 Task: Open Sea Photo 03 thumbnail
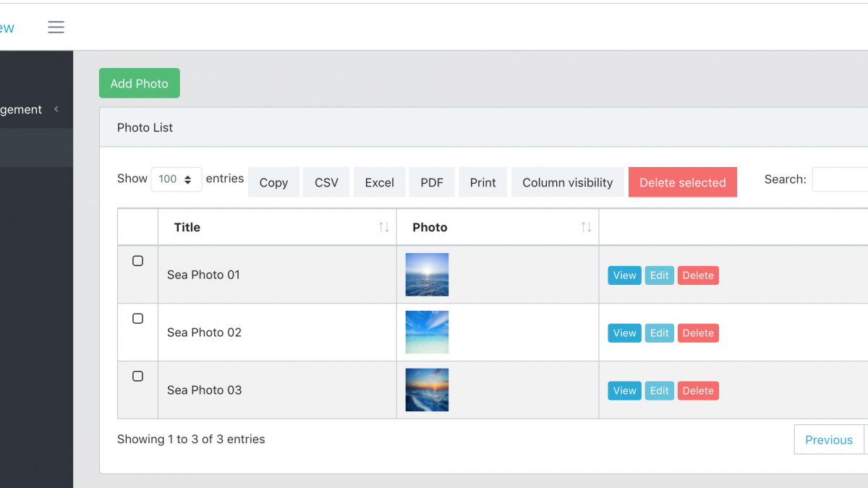pos(427,390)
